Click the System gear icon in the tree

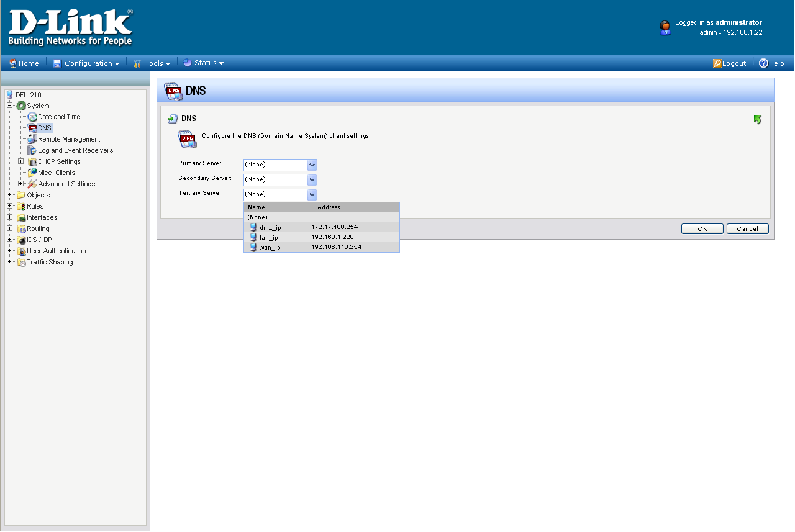point(21,106)
